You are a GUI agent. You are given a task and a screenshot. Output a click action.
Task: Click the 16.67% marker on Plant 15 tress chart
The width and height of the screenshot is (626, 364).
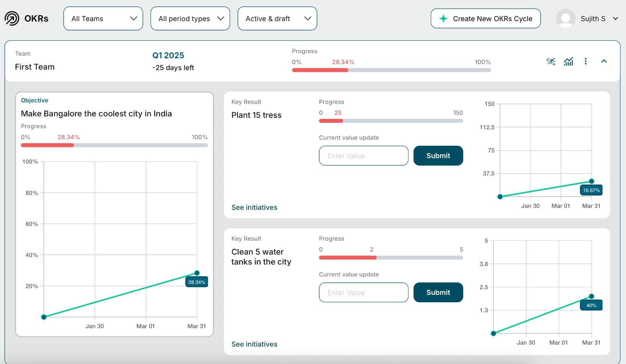tap(591, 190)
